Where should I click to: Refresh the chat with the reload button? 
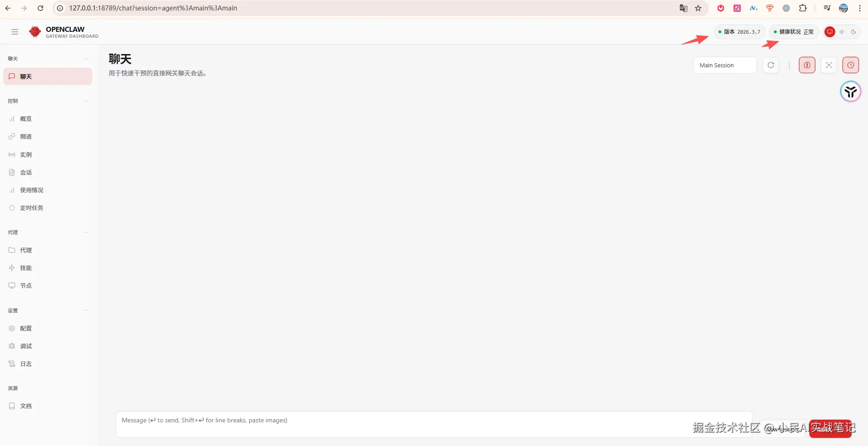[x=771, y=65]
